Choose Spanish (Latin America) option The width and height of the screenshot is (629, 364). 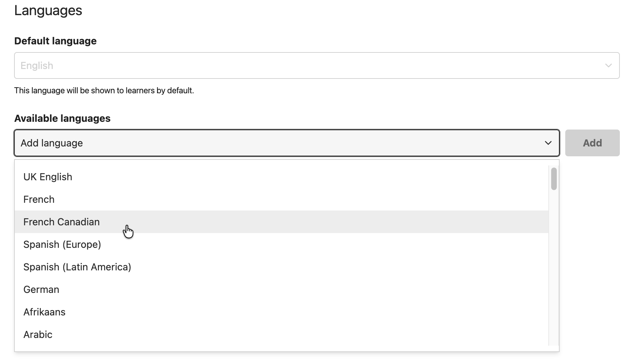[x=281, y=267]
